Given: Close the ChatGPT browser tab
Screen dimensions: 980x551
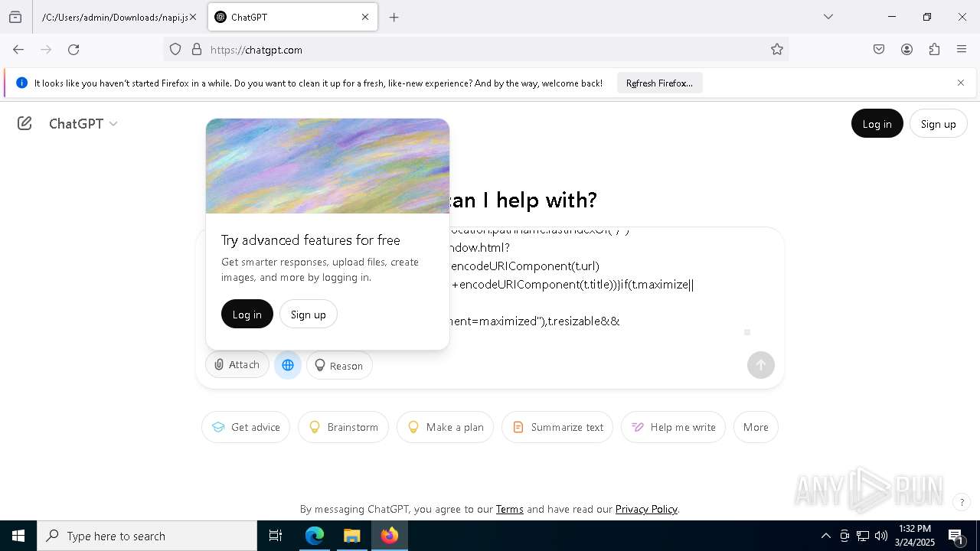Looking at the screenshot, I should (365, 17).
